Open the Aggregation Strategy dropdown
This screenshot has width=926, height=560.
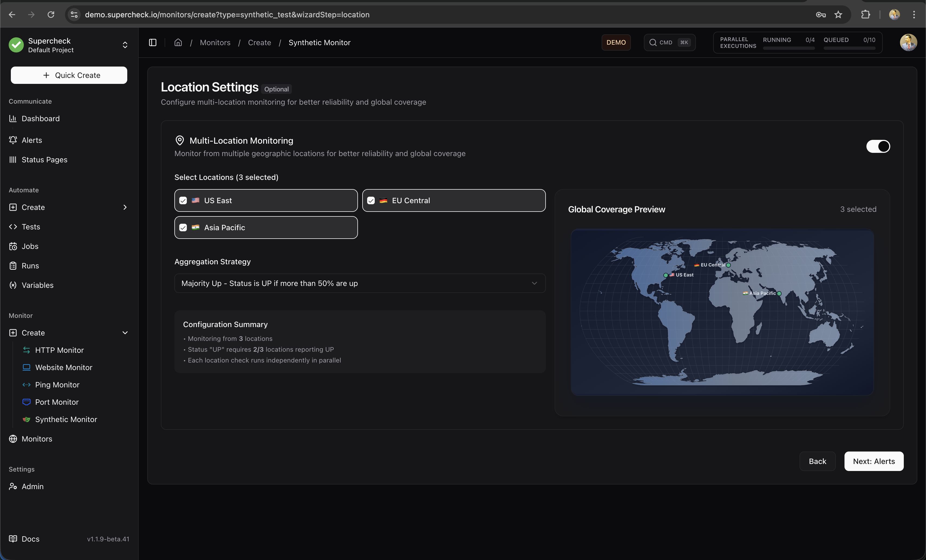pos(359,283)
